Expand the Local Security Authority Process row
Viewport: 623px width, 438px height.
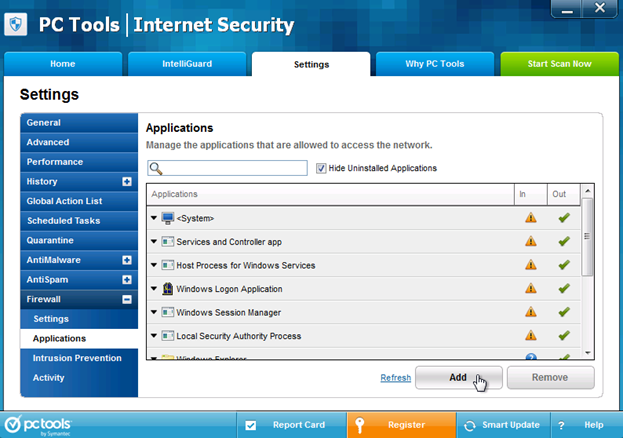click(x=154, y=335)
